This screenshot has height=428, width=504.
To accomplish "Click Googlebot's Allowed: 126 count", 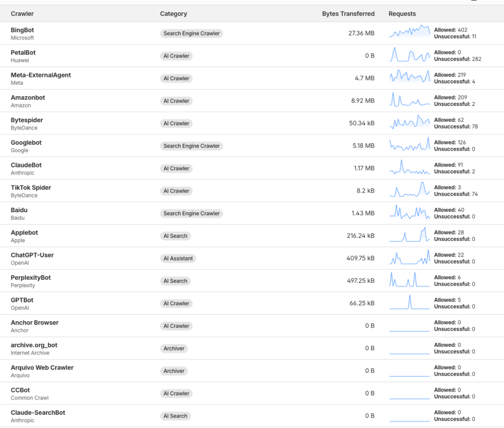I will (x=450, y=142).
